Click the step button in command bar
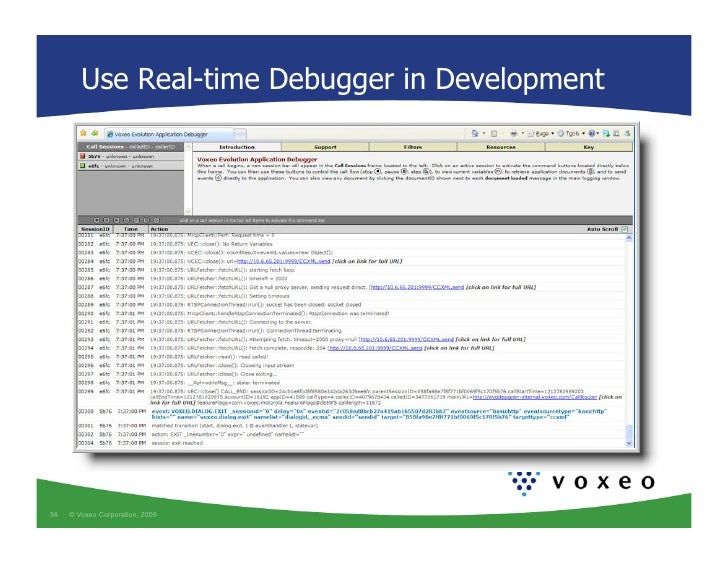Viewport: 728px width, 563px height. tap(126, 220)
